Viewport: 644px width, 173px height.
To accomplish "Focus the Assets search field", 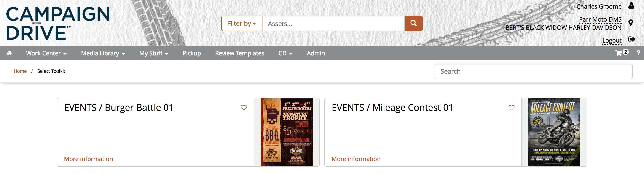I will tap(333, 24).
